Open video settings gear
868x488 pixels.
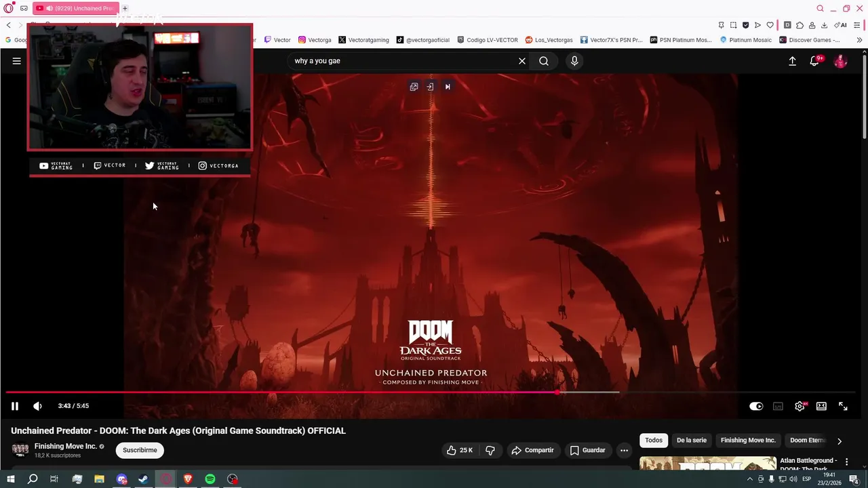800,406
